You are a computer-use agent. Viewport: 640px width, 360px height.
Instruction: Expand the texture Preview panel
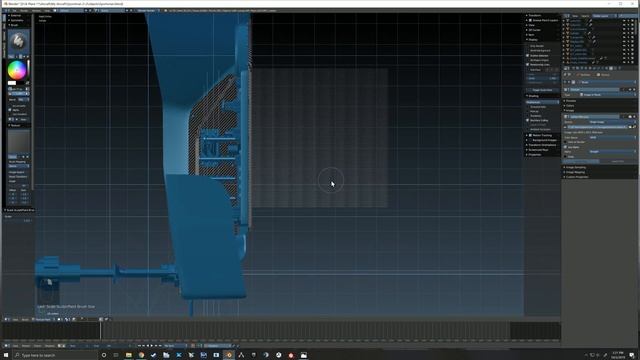tap(571, 101)
